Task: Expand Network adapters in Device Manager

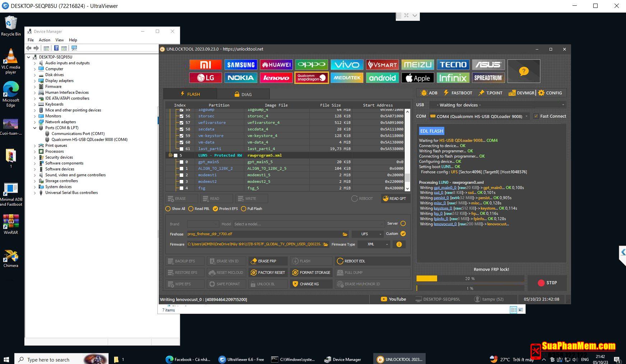Action: point(35,122)
